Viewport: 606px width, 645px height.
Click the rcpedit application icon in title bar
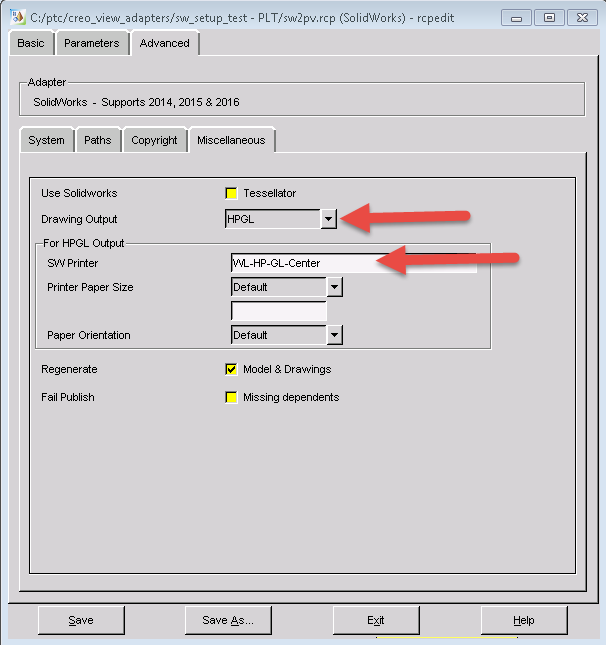[x=17, y=17]
